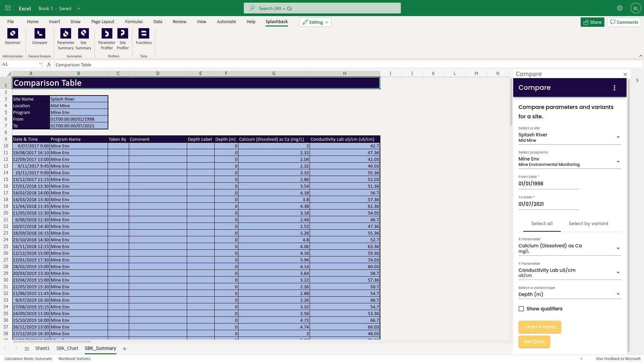Open the Formulas ribbon tab
The image size is (644, 362).
(x=134, y=22)
